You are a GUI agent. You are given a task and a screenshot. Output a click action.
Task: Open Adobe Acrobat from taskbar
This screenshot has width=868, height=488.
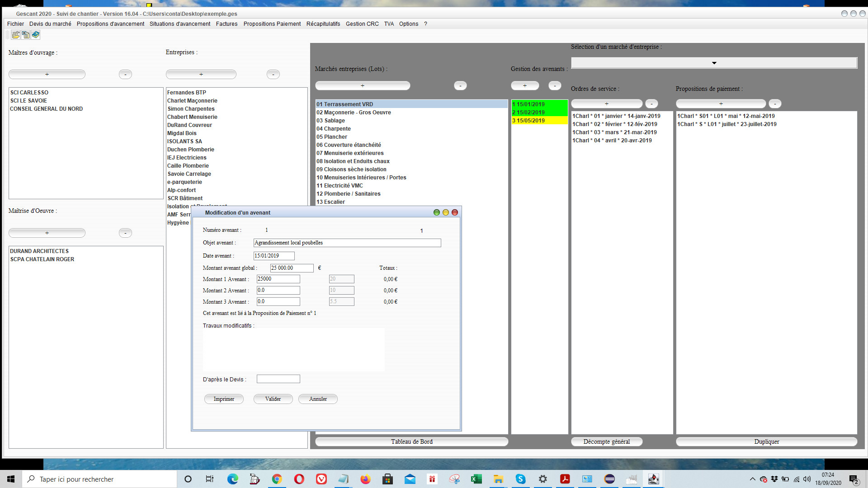(x=565, y=479)
